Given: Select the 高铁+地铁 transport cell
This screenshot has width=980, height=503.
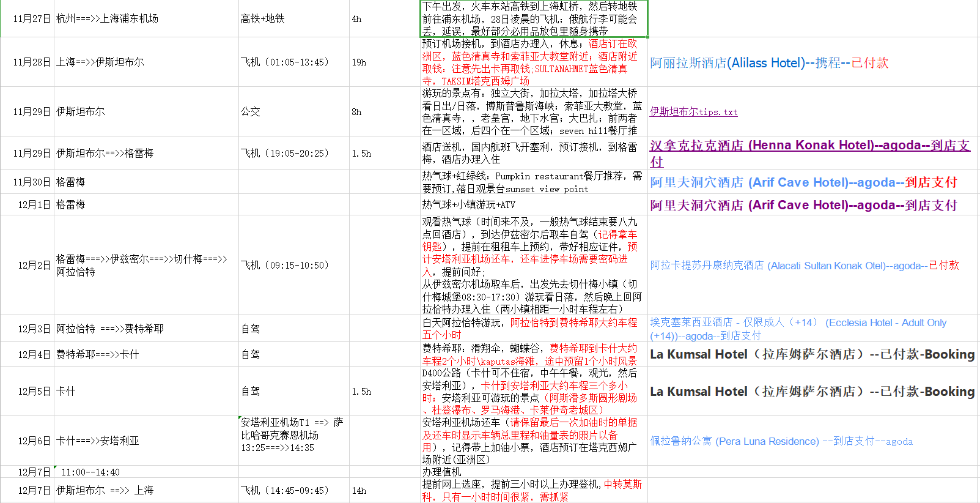Looking at the screenshot, I should tap(294, 19).
